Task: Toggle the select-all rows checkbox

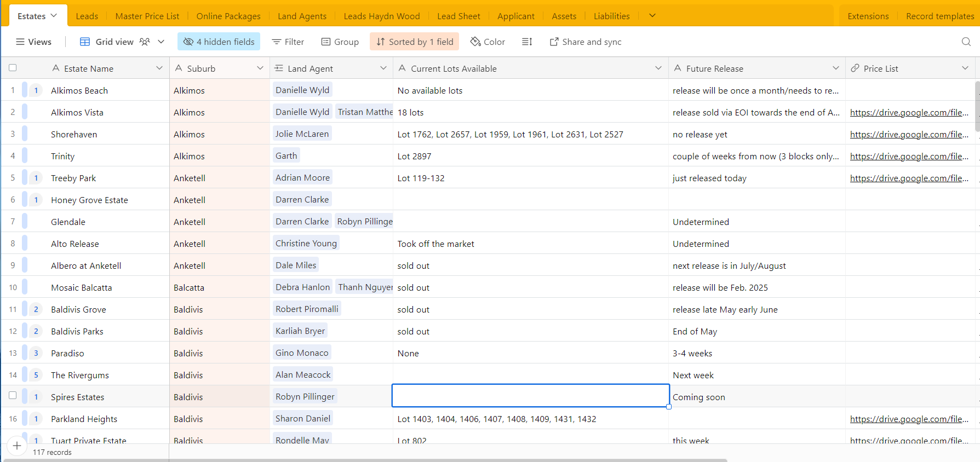Action: [13, 68]
